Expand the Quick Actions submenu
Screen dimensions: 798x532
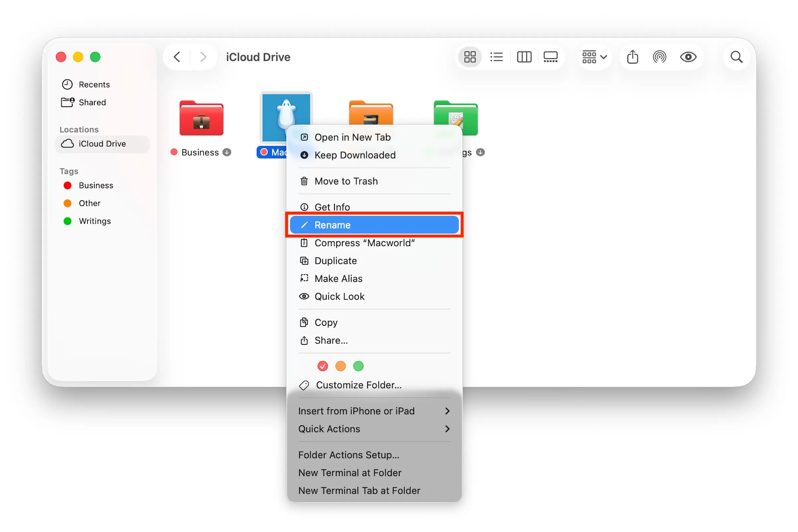[x=373, y=429]
